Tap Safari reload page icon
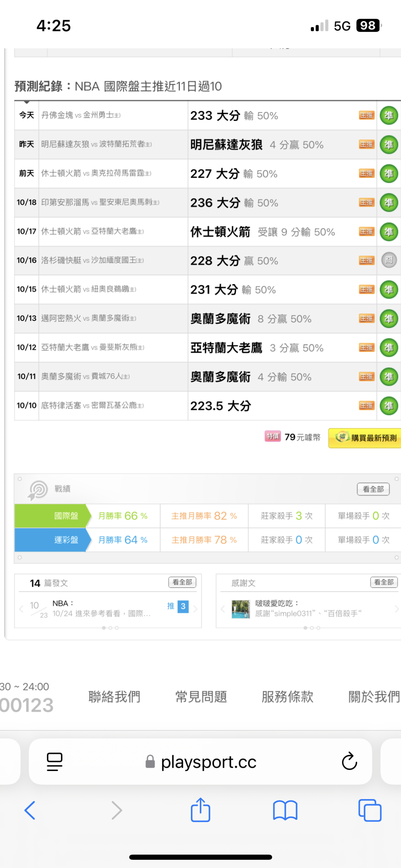Image resolution: width=401 pixels, height=868 pixels. coord(349,761)
